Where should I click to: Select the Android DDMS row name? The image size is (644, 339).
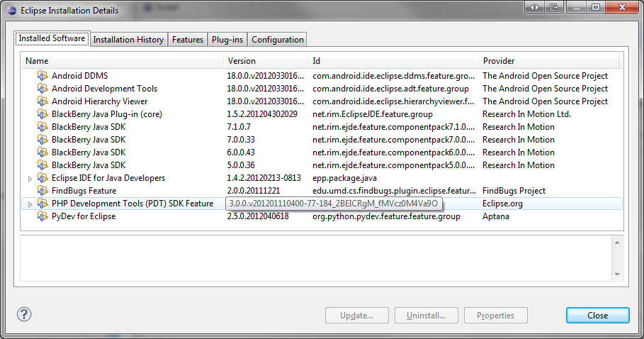click(x=79, y=76)
